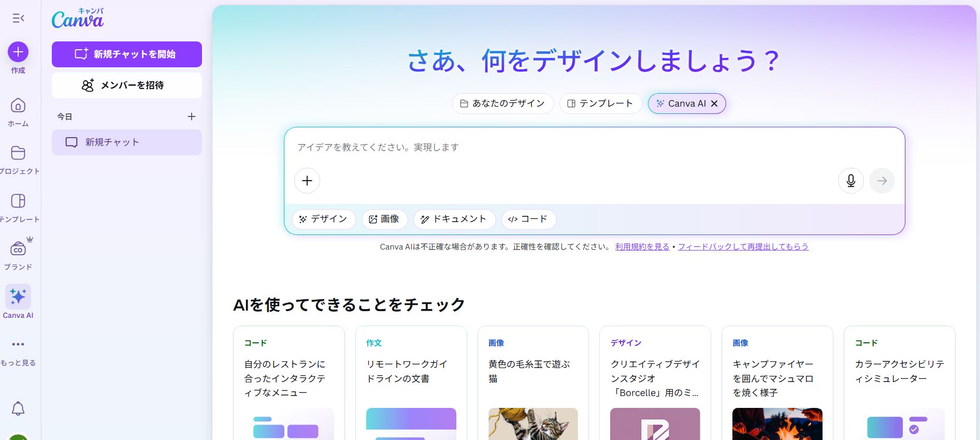Open リモートワークガイドラインの文書 card
This screenshot has width=980, height=440.
[x=411, y=383]
